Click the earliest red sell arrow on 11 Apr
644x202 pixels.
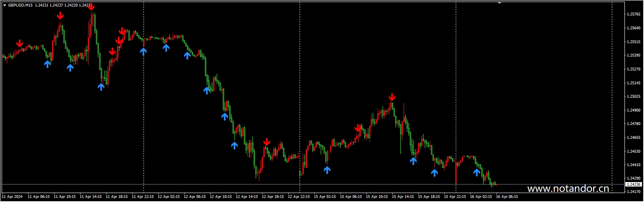(x=20, y=43)
